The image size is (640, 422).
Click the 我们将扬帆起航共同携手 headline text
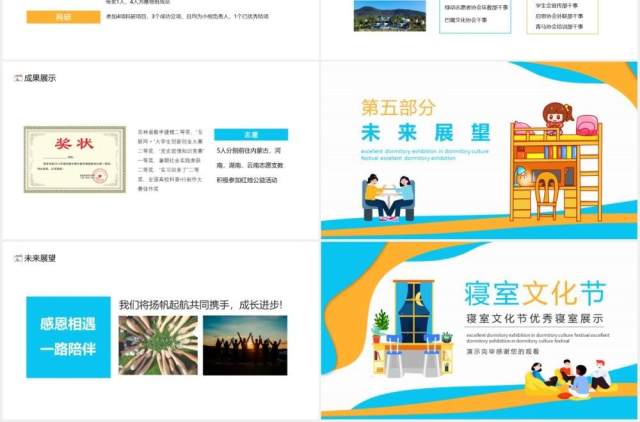200,304
